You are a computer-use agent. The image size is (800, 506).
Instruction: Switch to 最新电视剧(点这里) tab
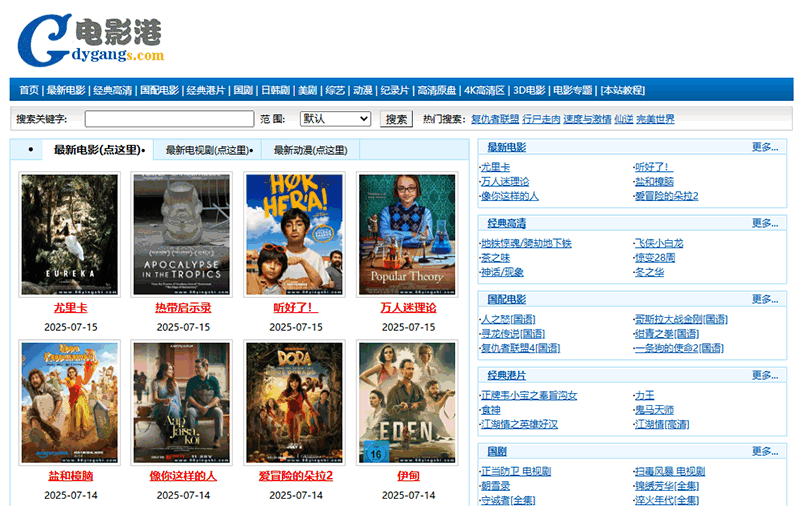point(209,150)
